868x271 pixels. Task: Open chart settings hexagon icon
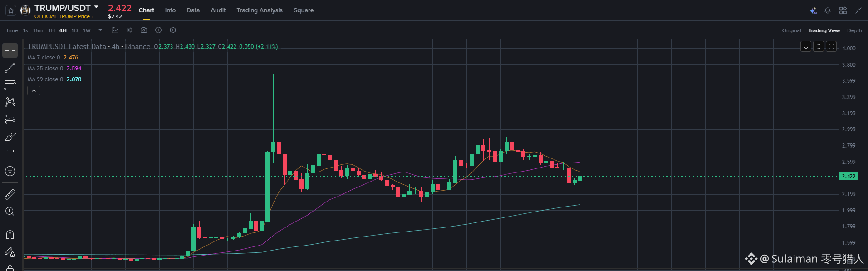[x=173, y=30]
